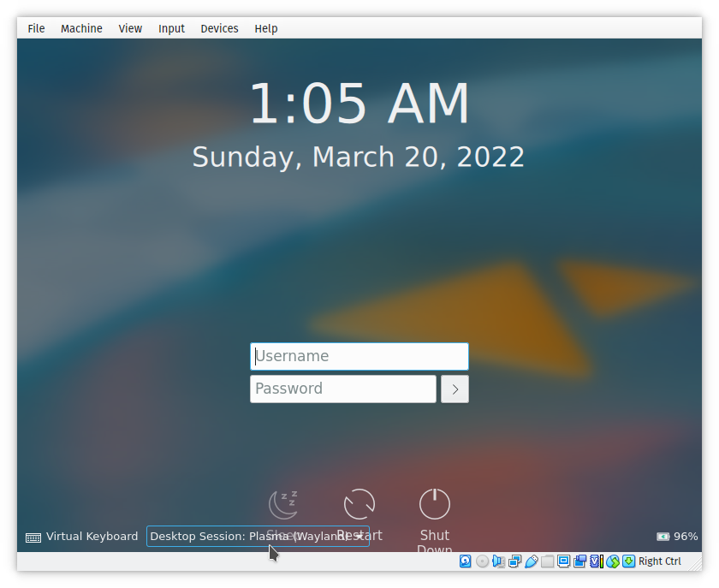The width and height of the screenshot is (719, 588).
Task: Open the Input menu
Action: click(171, 28)
